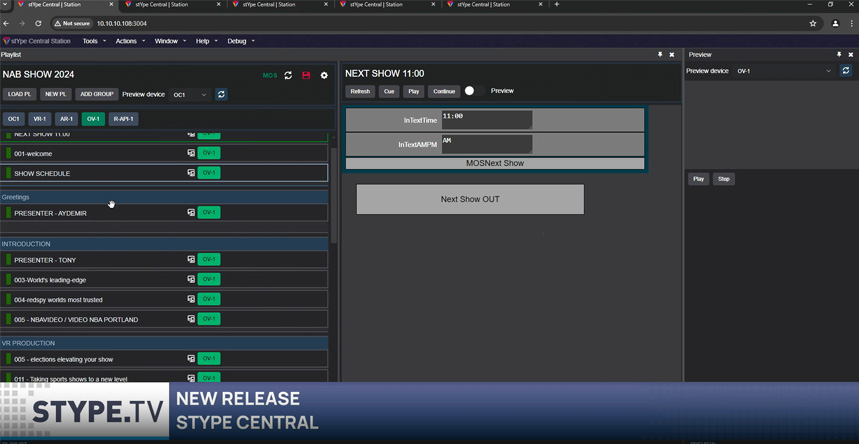This screenshot has width=859, height=444.
Task: Refresh the NAB SHOW 2024 playlist header icon
Action: pos(288,76)
